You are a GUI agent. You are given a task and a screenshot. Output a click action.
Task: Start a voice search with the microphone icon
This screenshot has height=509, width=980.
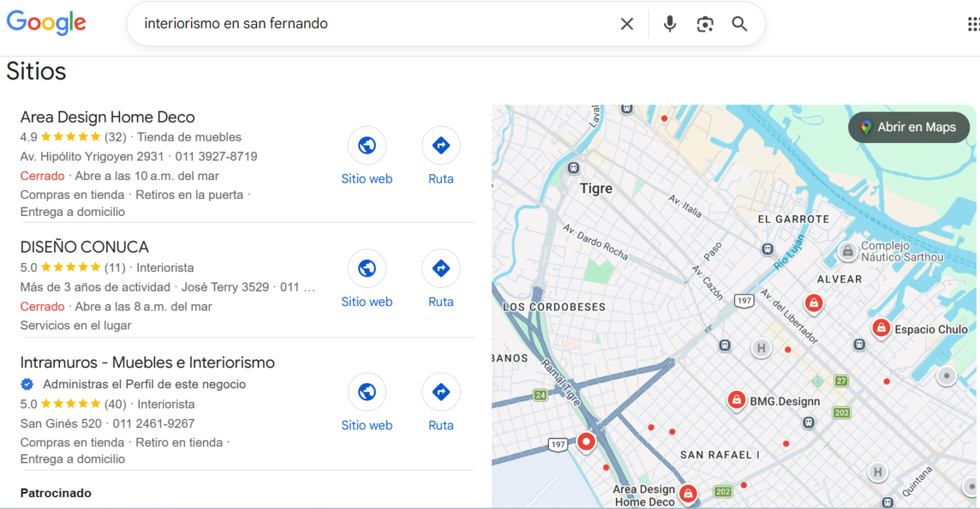(x=669, y=23)
